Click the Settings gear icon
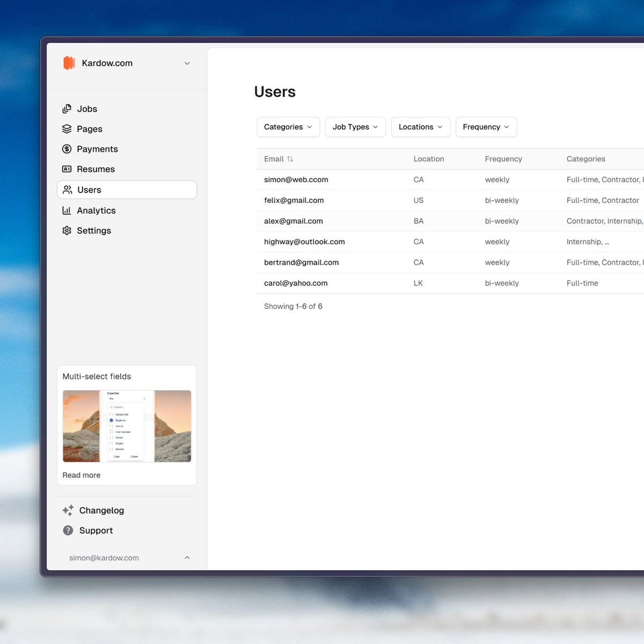The image size is (644, 644). (67, 230)
